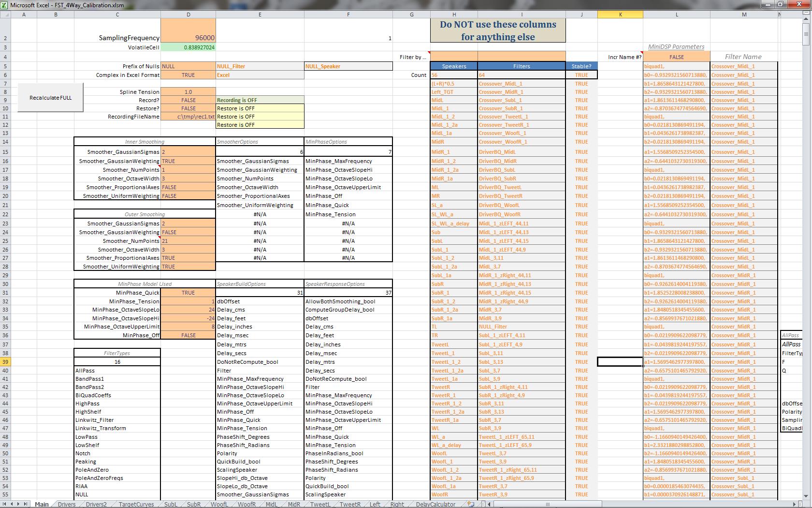The image size is (812, 508).
Task: Open the TargetCurves sheet tab
Action: click(x=136, y=504)
